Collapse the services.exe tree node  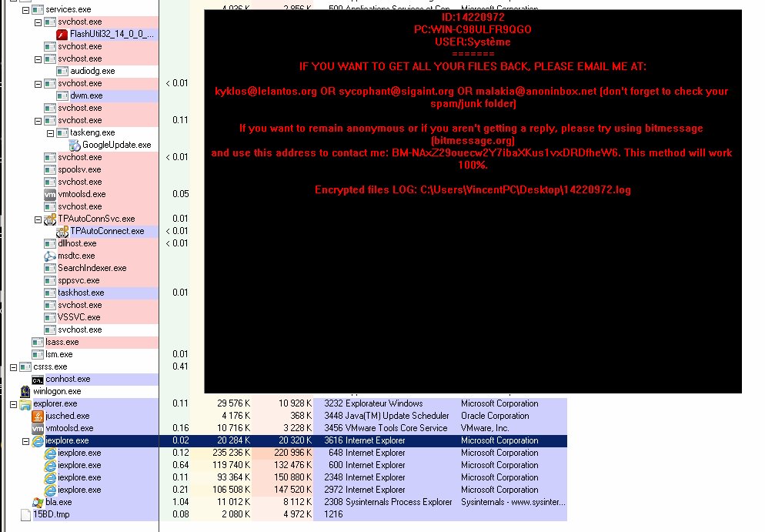25,10
